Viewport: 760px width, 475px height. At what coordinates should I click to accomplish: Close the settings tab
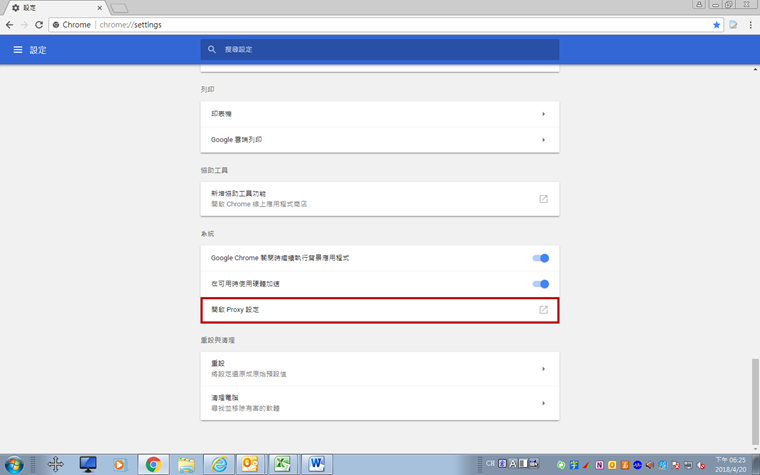pyautogui.click(x=99, y=8)
